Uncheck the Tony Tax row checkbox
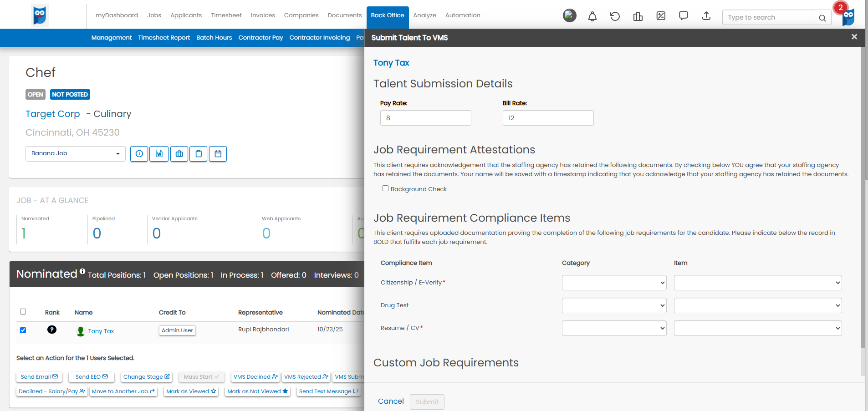Viewport: 868px width, 411px height. point(23,330)
